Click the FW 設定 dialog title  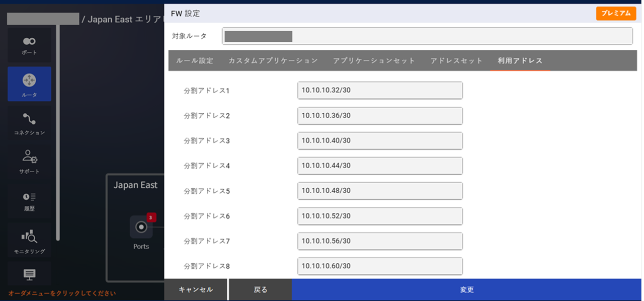(x=185, y=14)
